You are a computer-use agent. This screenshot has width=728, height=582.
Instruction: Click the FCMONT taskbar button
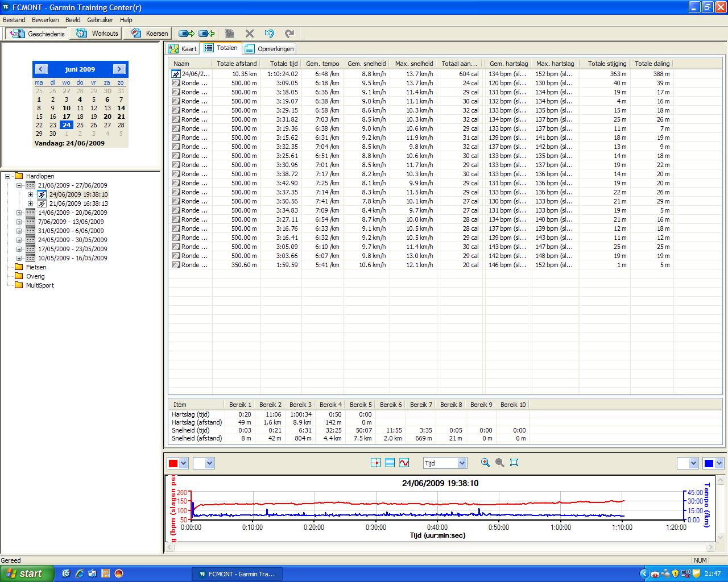236,573
